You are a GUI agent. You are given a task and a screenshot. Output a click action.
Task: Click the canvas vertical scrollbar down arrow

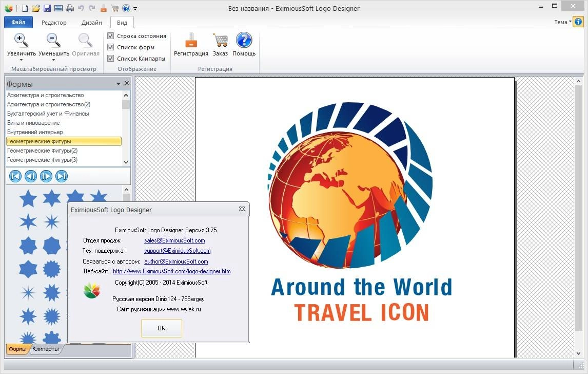578,353
